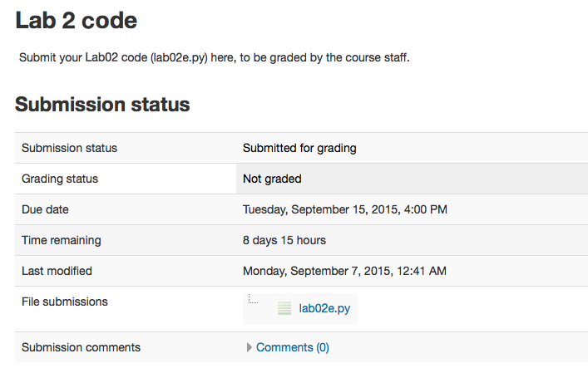Select the Monday, September 7 modified date
The height and width of the screenshot is (373, 588).
click(344, 271)
